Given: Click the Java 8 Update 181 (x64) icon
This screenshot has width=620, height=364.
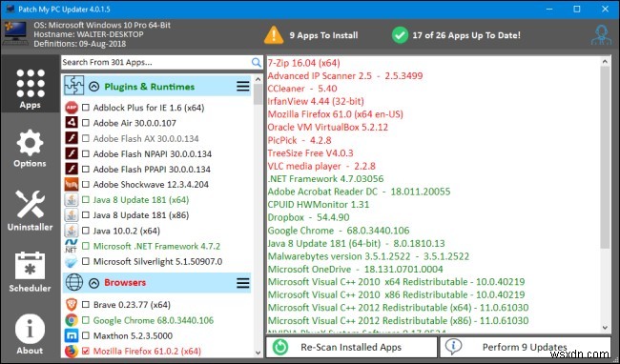Looking at the screenshot, I should (72, 200).
